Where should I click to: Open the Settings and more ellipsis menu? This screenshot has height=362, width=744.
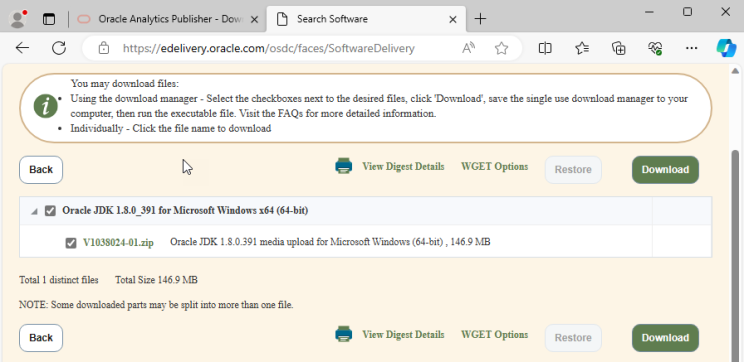click(692, 48)
